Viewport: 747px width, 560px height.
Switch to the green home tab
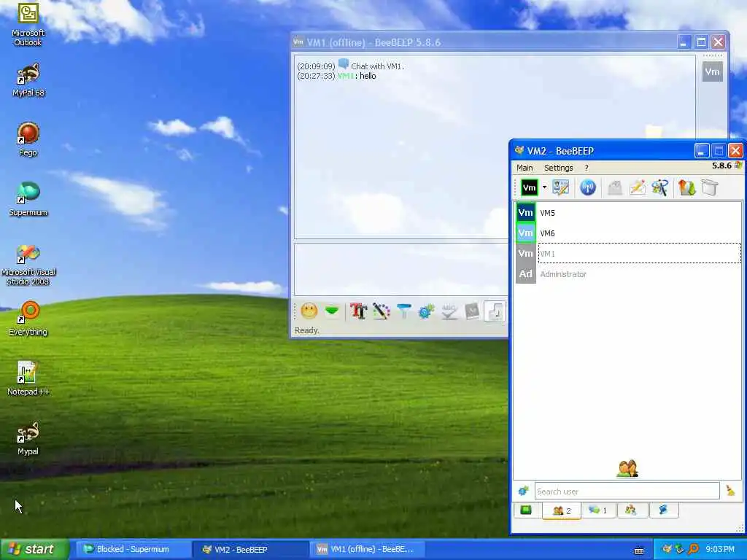coord(526,510)
